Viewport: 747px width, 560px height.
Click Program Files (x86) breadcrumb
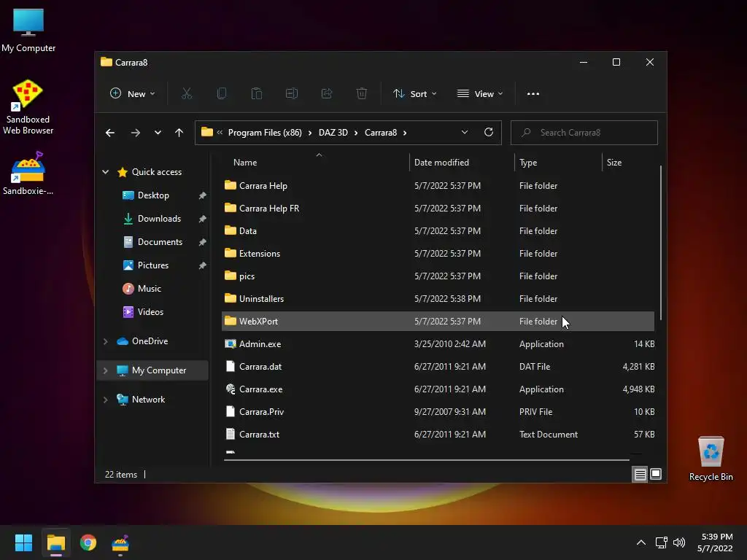265,133
